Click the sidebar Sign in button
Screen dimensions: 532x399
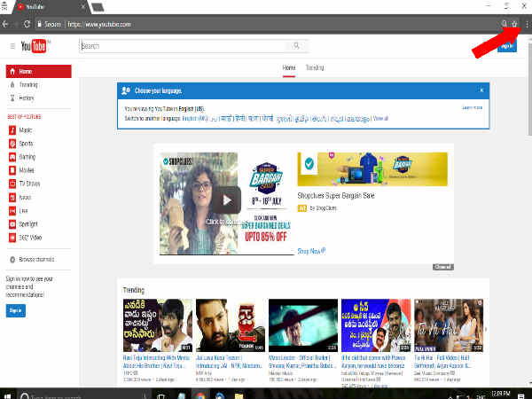(x=16, y=310)
